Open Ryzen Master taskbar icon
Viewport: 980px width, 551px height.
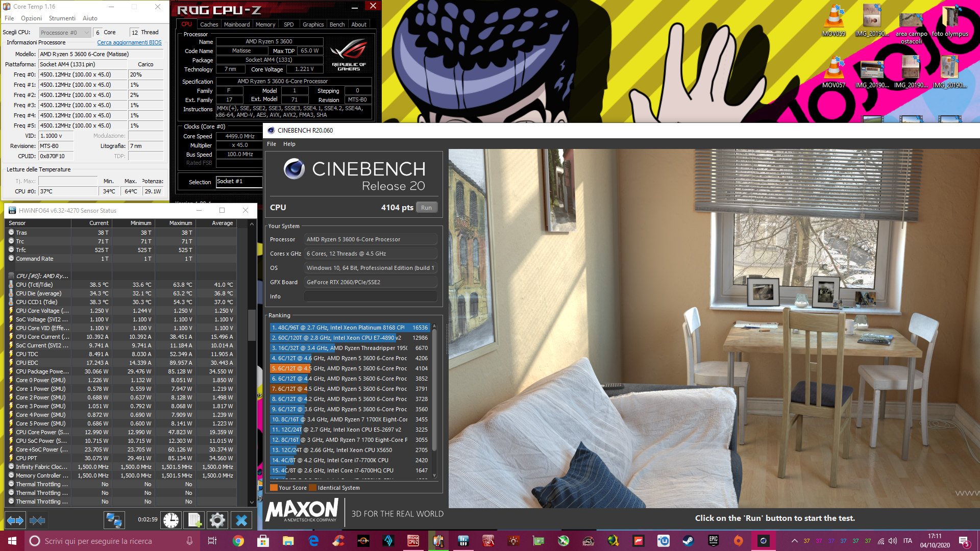(x=363, y=541)
